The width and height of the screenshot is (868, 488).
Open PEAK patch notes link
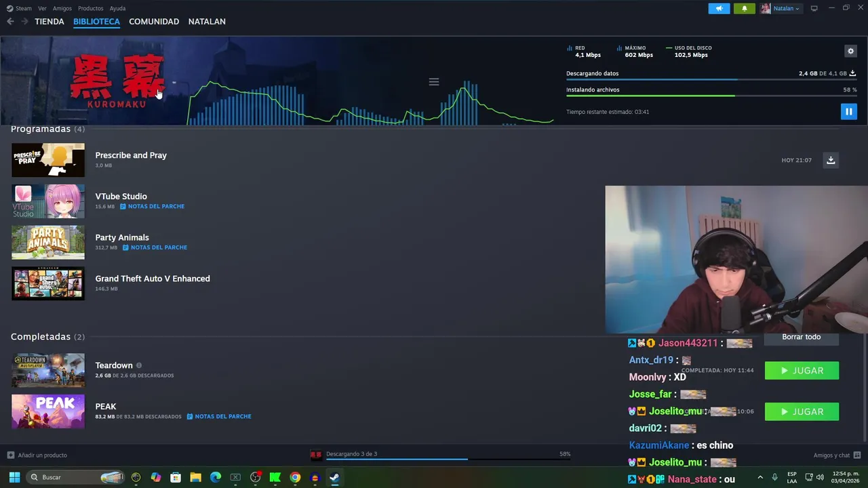[x=219, y=416]
